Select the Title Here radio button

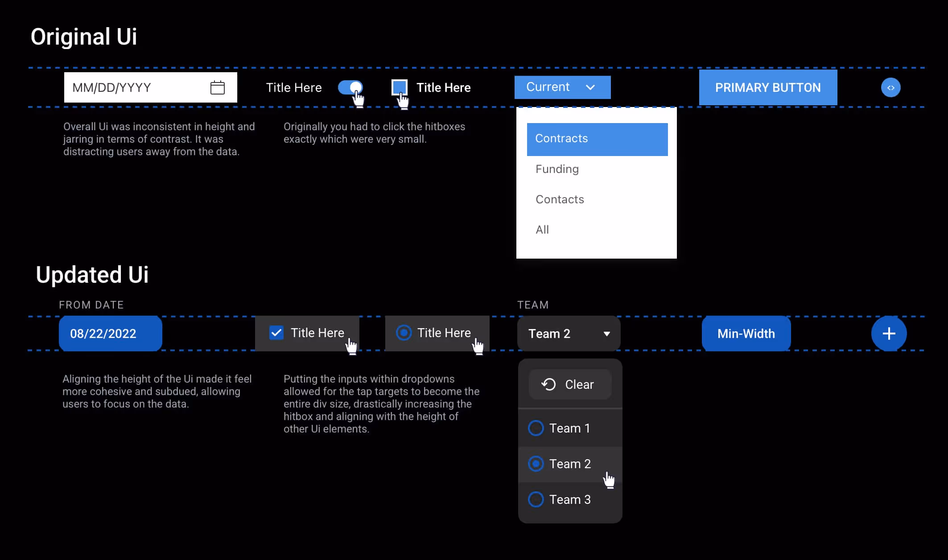pos(404,333)
